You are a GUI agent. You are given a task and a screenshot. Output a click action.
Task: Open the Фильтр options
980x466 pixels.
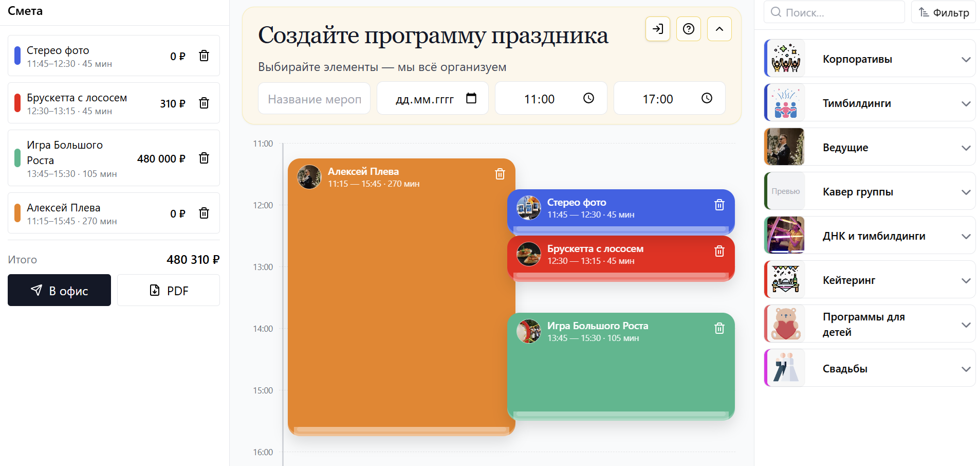click(944, 12)
